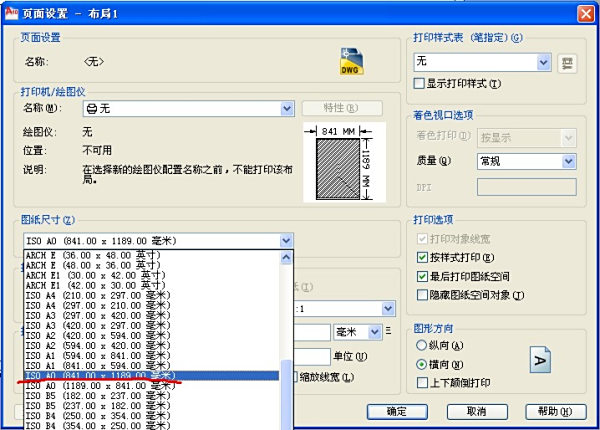Click the 确定 button
600x430 pixels.
point(397,412)
